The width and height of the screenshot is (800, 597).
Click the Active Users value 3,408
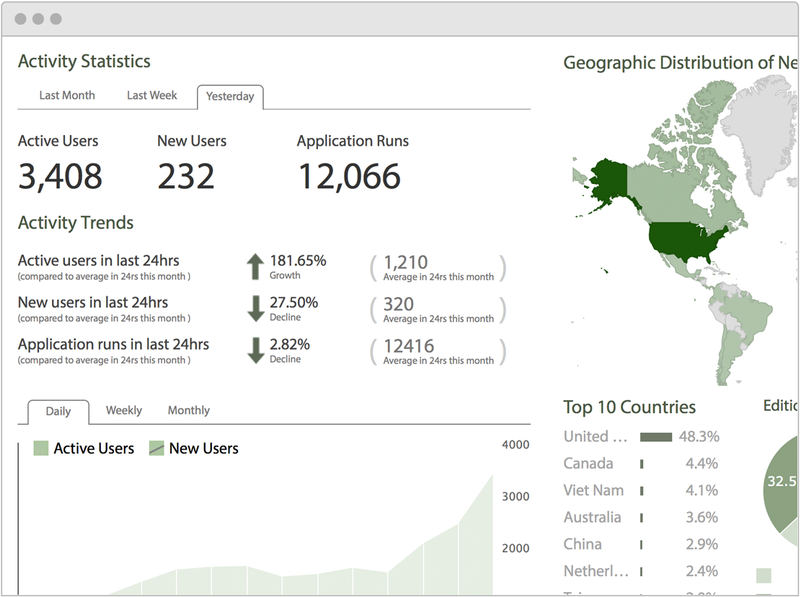(x=60, y=177)
